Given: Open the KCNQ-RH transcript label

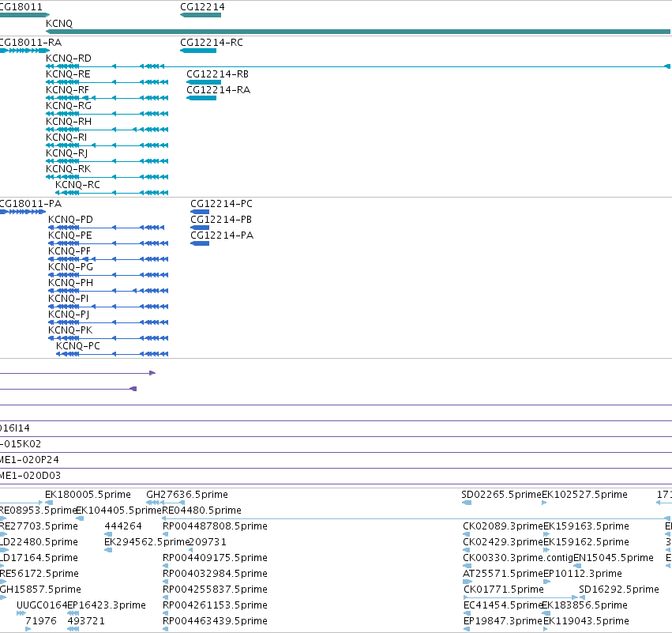Looking at the screenshot, I should click(x=69, y=122).
